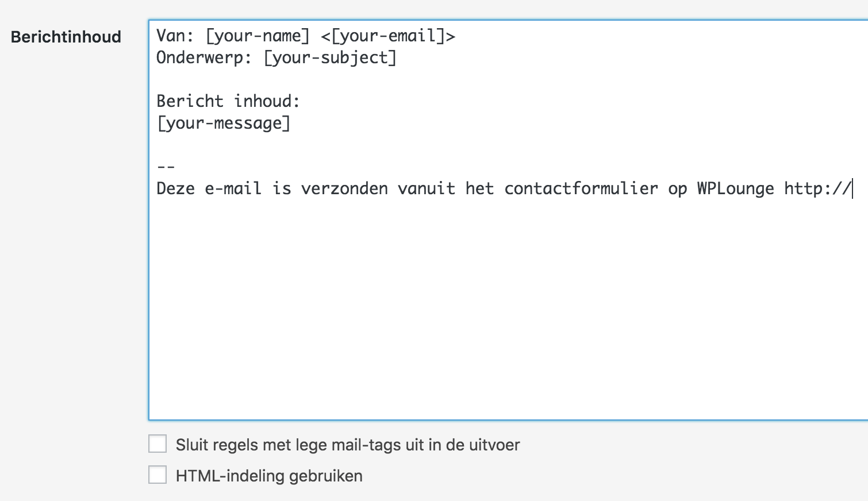
Task: Click the [your-subject] tag in the textarea
Action: click(330, 58)
